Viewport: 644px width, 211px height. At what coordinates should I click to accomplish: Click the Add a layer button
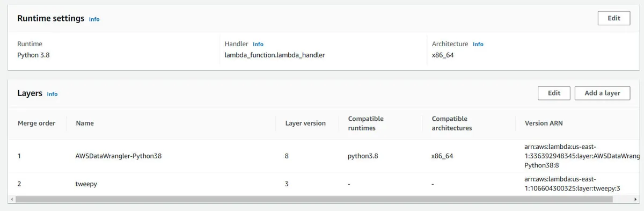pyautogui.click(x=602, y=93)
